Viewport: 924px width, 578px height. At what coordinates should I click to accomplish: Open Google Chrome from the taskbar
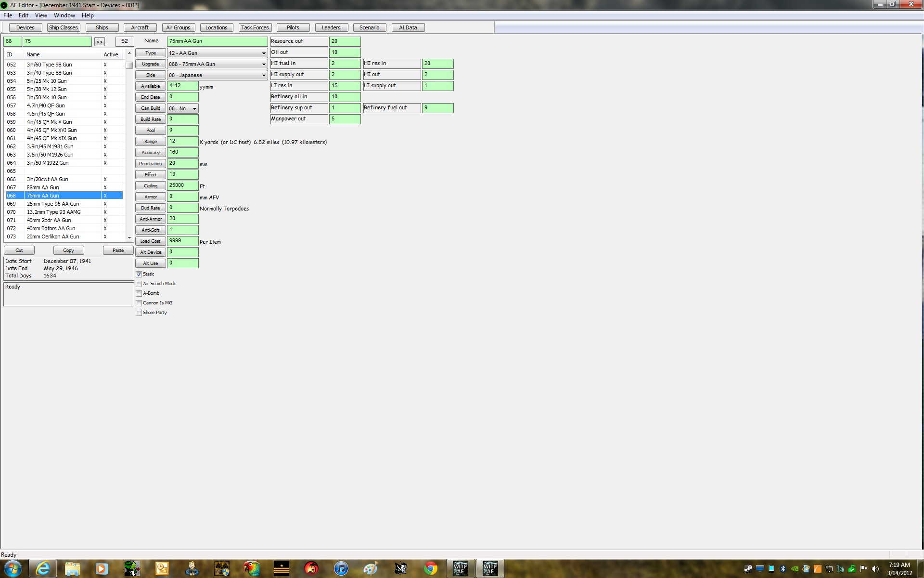[x=430, y=568]
